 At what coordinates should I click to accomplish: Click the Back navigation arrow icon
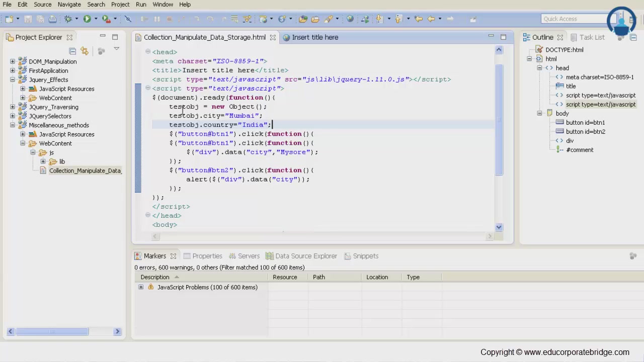431,19
